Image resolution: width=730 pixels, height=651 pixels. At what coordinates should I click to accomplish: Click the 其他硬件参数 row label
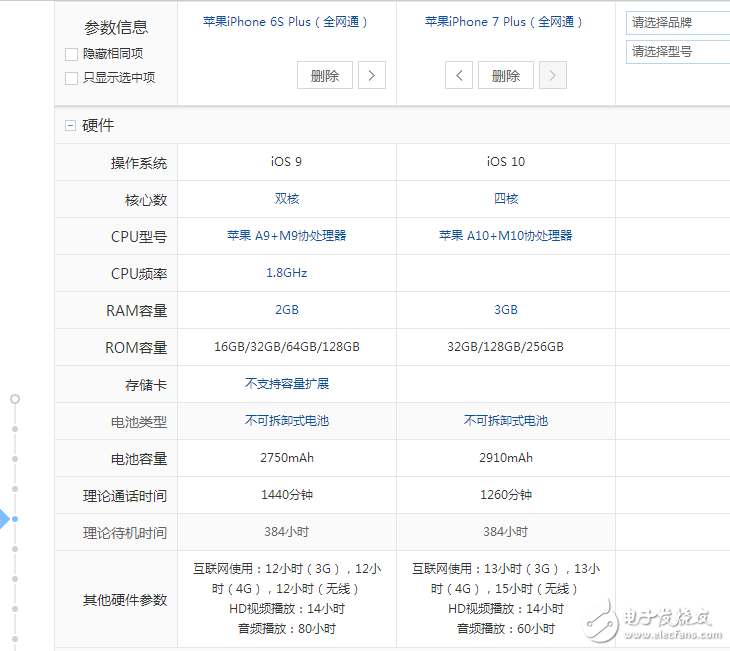pos(125,600)
